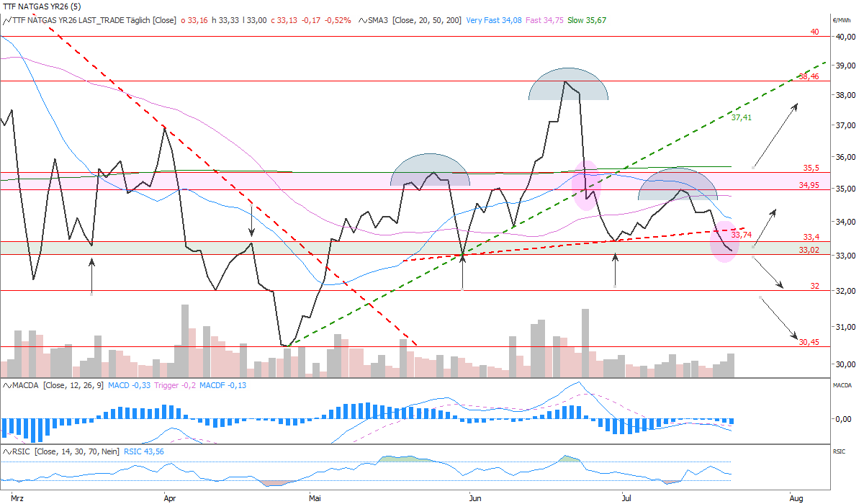
Task: Click the 'Mai' month on the time axis
Action: pyautogui.click(x=314, y=498)
